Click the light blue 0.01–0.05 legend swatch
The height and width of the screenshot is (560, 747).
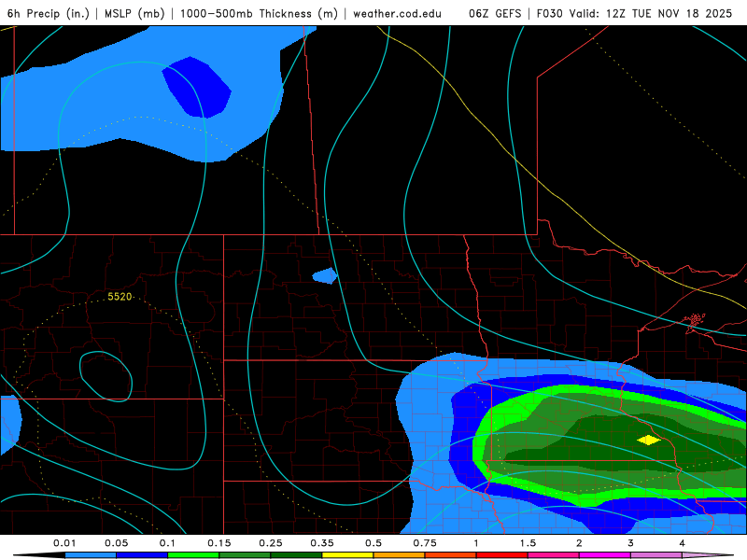[91, 555]
